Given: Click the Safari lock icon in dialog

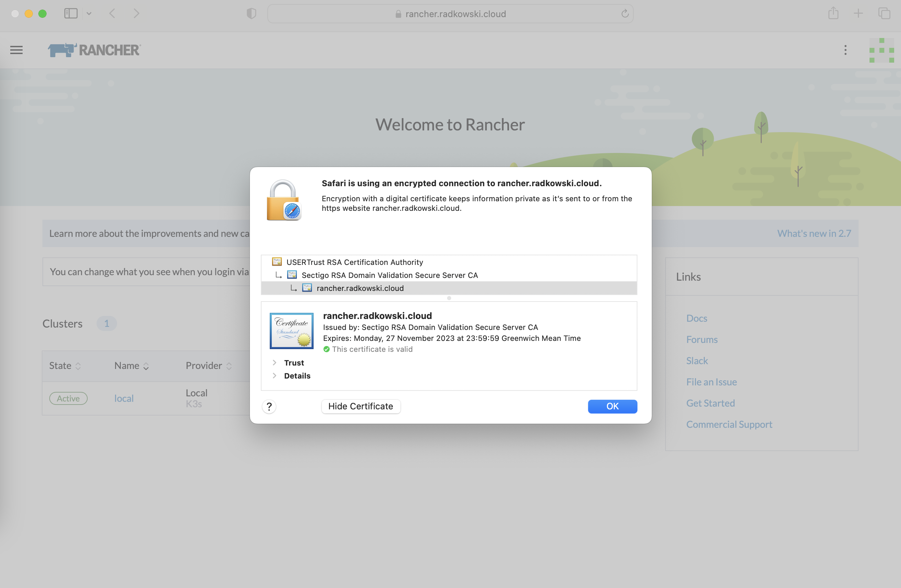Looking at the screenshot, I should coord(283,200).
